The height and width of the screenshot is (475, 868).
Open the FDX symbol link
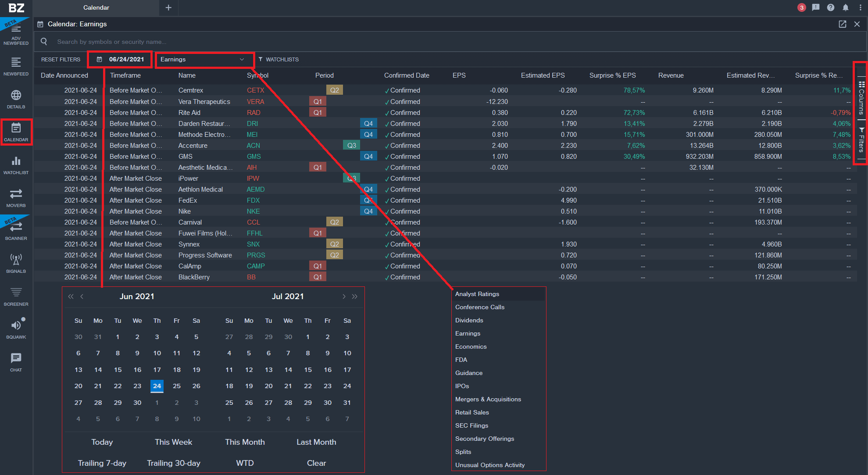click(253, 200)
